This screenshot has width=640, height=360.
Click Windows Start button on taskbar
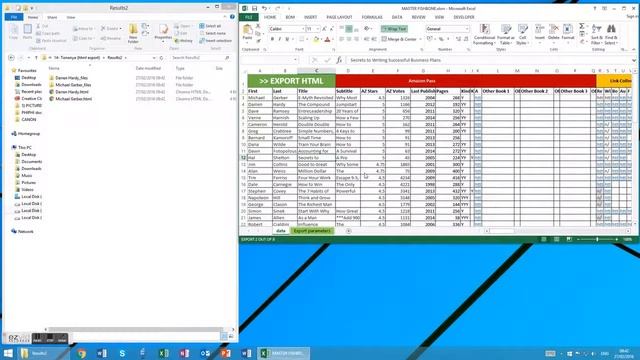(8, 353)
